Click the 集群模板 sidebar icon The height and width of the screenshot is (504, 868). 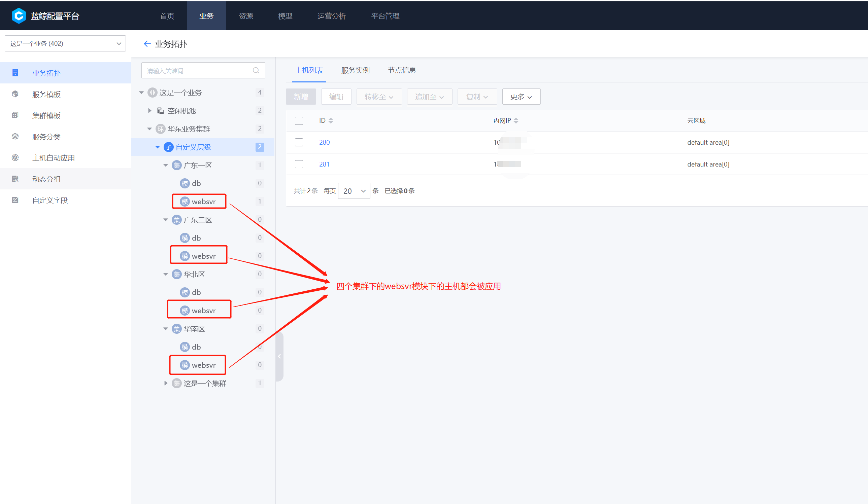coord(15,115)
